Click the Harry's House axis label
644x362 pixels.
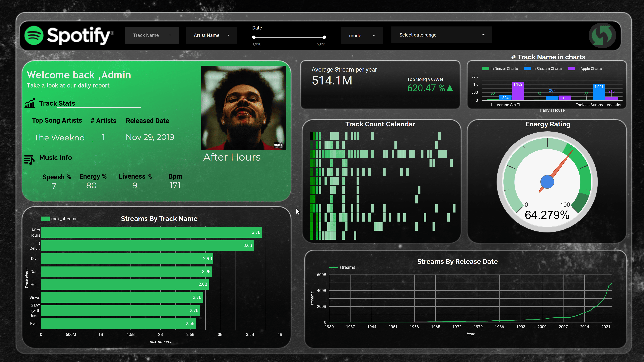point(552,110)
